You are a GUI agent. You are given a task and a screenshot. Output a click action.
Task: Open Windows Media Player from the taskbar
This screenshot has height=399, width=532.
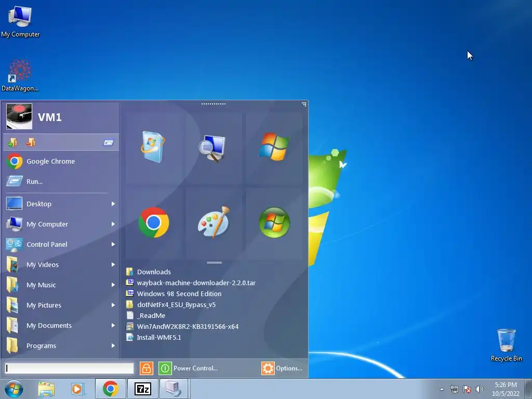tap(78, 389)
